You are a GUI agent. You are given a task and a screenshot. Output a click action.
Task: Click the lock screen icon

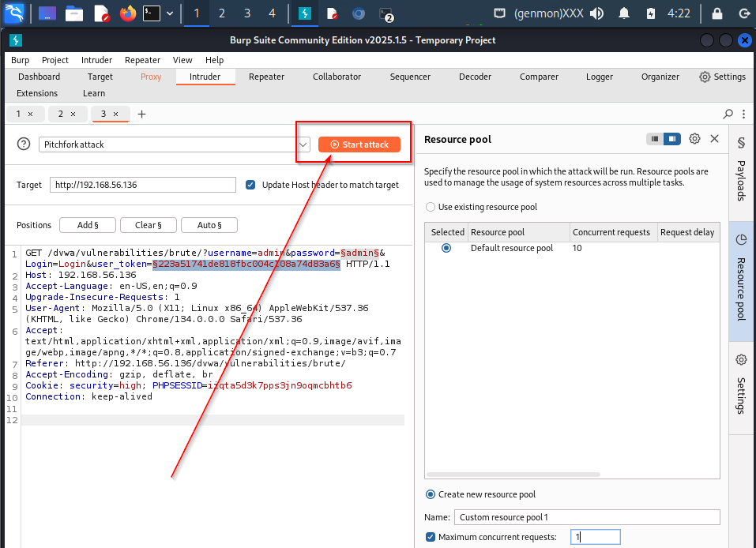(x=717, y=13)
